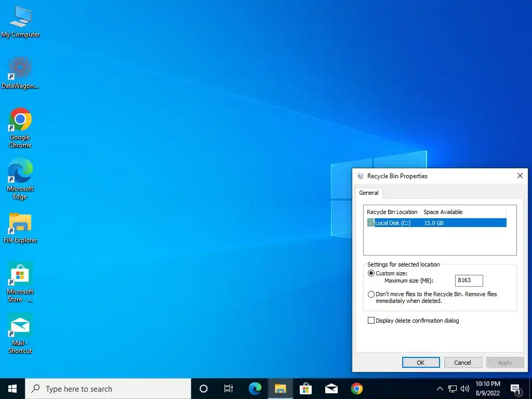Open the My Computer desktop icon

coord(20,22)
